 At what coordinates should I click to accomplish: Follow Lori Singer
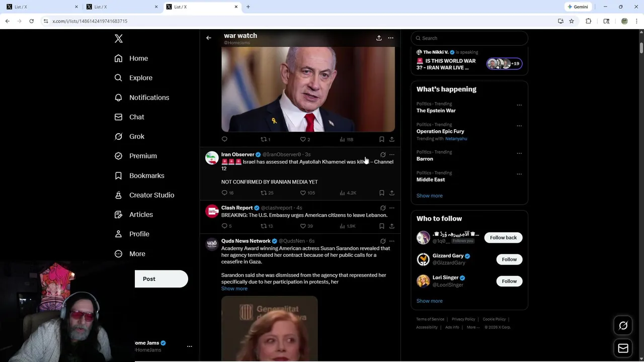click(x=509, y=281)
